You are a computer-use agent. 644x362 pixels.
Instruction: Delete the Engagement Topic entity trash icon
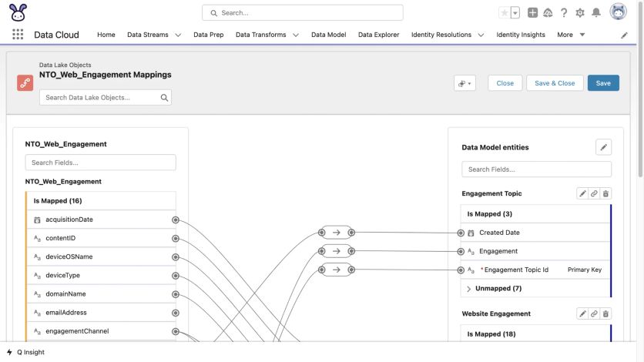click(x=605, y=194)
